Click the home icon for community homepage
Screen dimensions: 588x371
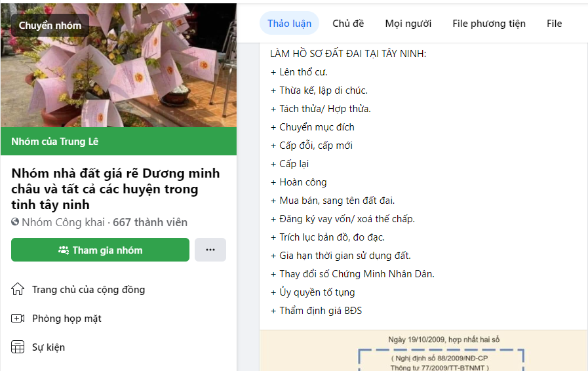tap(18, 289)
